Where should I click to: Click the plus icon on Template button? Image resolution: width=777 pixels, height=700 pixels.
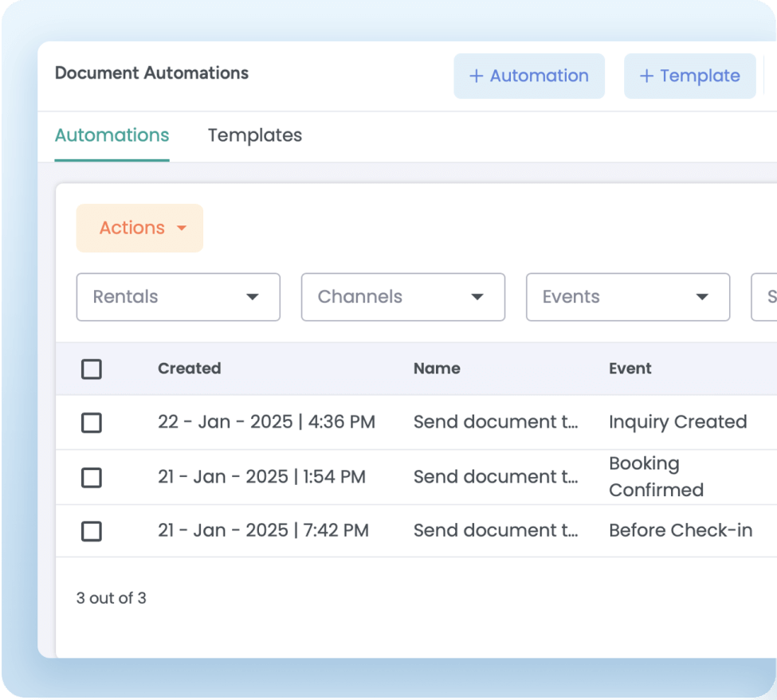pyautogui.click(x=646, y=76)
